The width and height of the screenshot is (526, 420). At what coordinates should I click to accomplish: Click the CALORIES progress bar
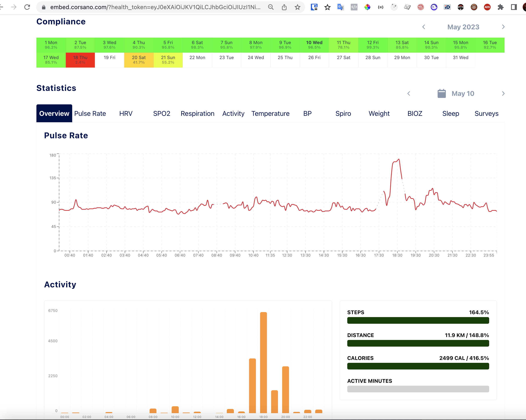coord(418,366)
